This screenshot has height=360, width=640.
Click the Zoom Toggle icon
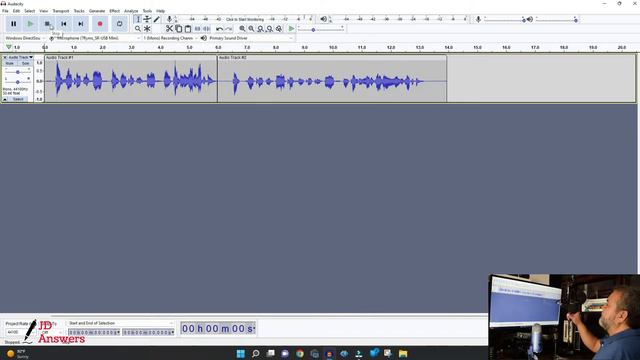(x=279, y=29)
